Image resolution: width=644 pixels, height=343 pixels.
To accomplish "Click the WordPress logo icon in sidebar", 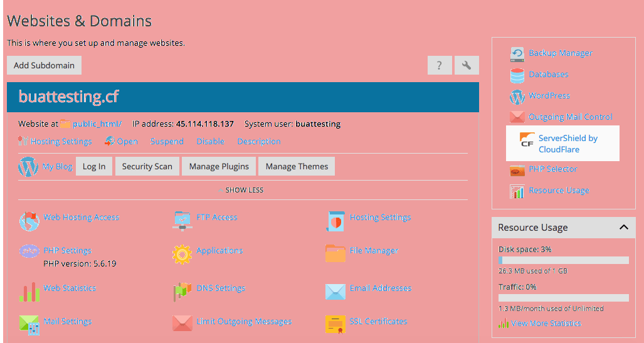I will click(517, 97).
